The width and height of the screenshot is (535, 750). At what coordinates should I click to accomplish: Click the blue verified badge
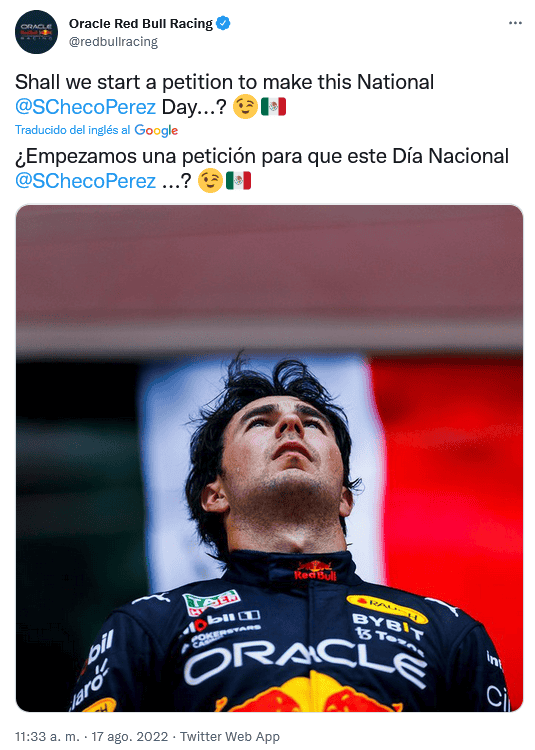click(x=223, y=23)
